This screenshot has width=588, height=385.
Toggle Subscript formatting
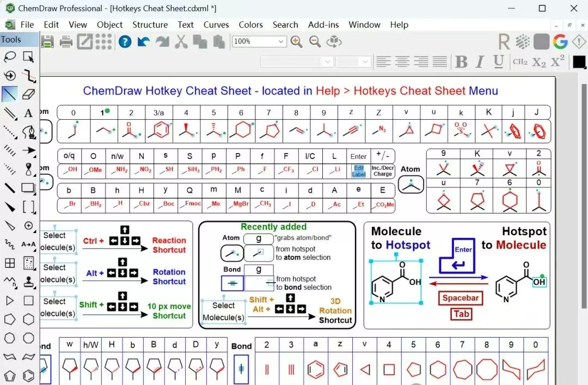538,62
